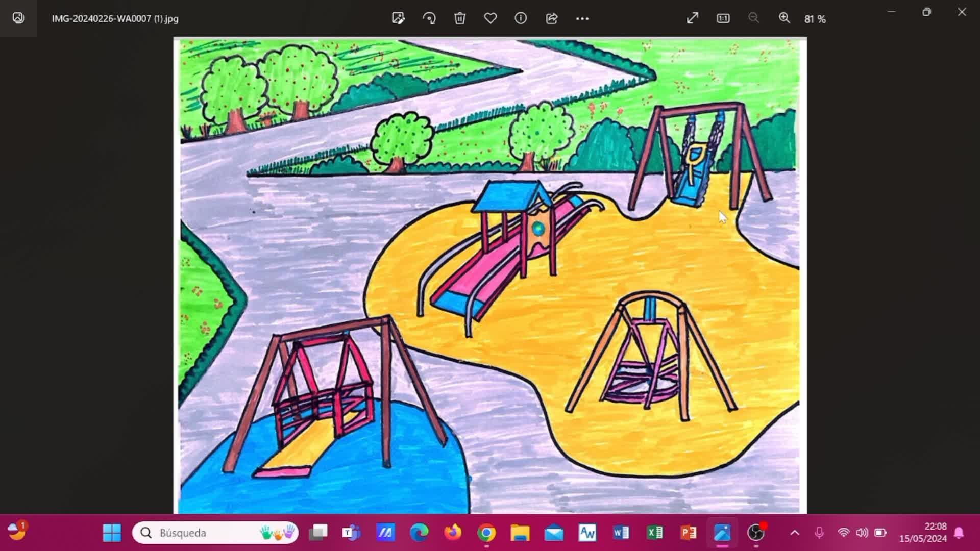Zoom out with minus magnifier
The width and height of the screenshot is (980, 551).
(753, 18)
